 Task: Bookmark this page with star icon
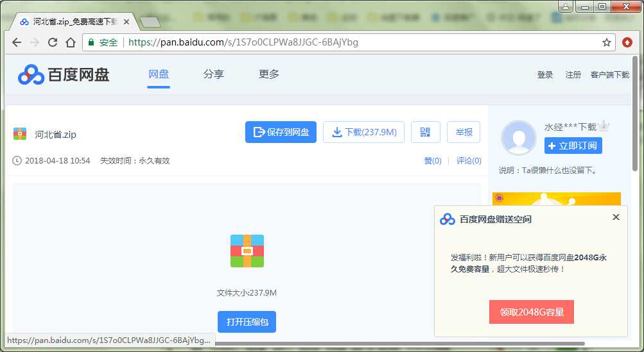(x=606, y=42)
